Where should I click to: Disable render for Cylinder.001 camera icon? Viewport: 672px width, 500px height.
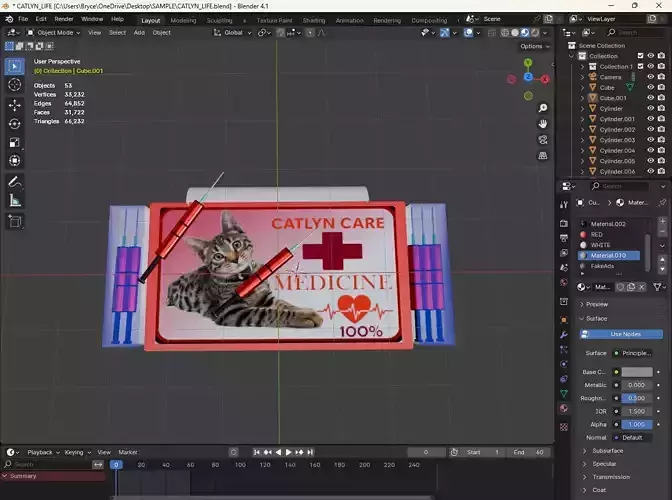661,119
